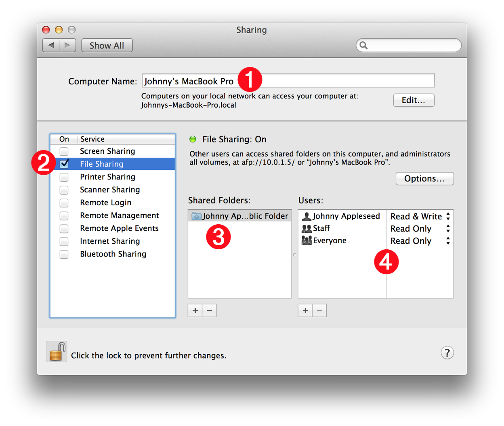
Task: Click the Service column header
Action: [x=126, y=139]
